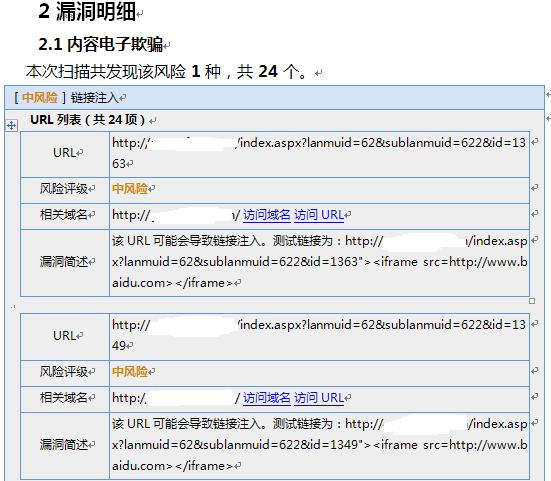Click first table URL value ending 1363
The width and height of the screenshot is (551, 481).
[x=319, y=153]
